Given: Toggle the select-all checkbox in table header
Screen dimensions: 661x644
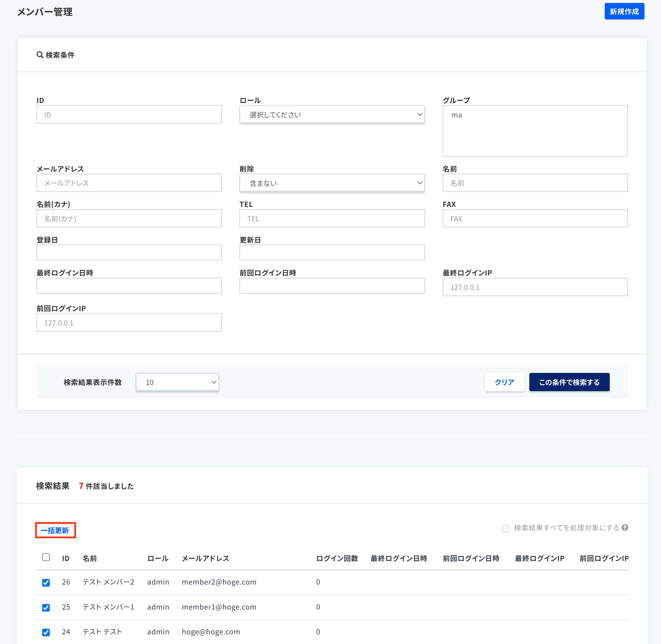Looking at the screenshot, I should (x=46, y=557).
